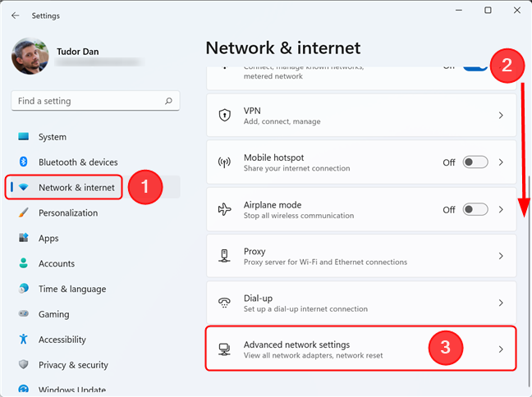Open Airplane mode settings page

pos(361,209)
